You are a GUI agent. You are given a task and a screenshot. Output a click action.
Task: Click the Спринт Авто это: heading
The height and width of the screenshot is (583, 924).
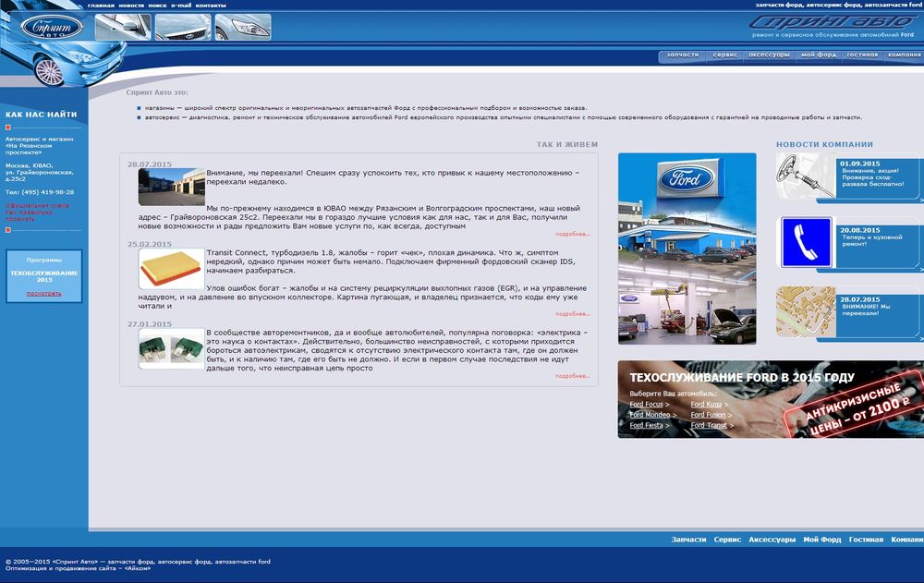click(157, 92)
